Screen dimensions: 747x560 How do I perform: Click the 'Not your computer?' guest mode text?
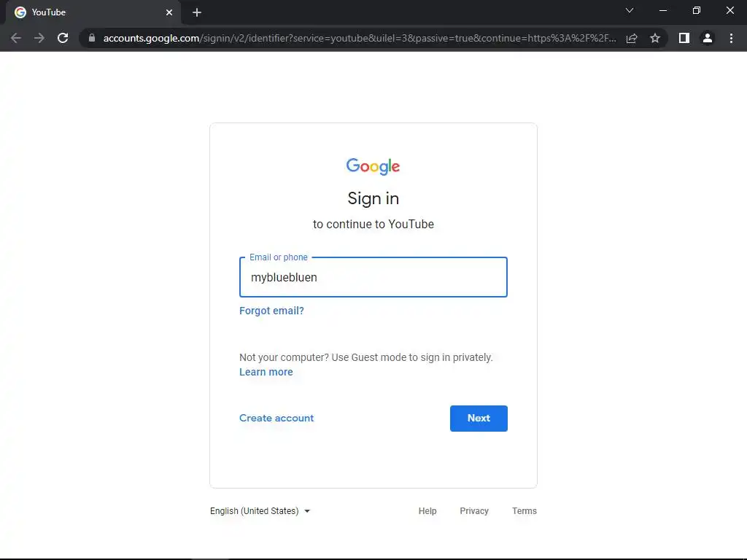click(x=366, y=357)
